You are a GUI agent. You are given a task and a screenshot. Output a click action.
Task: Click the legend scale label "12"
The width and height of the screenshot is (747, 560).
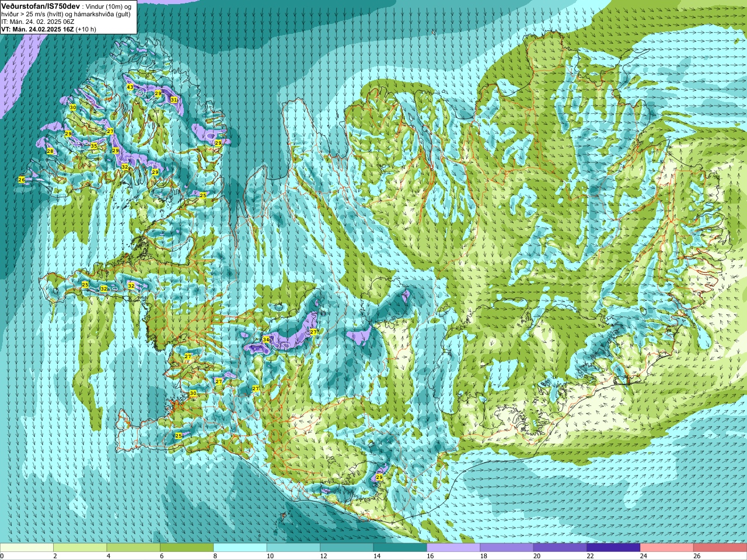[x=323, y=556]
